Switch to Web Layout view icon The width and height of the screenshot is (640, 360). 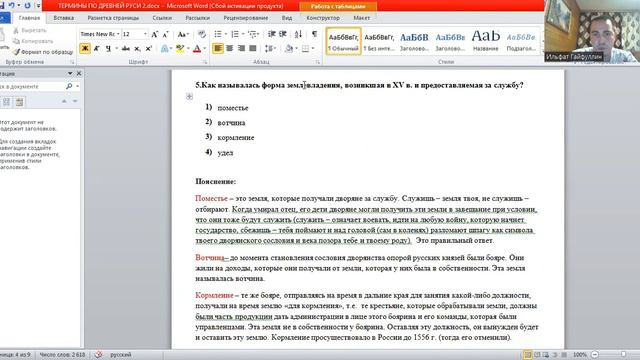tap(546, 355)
